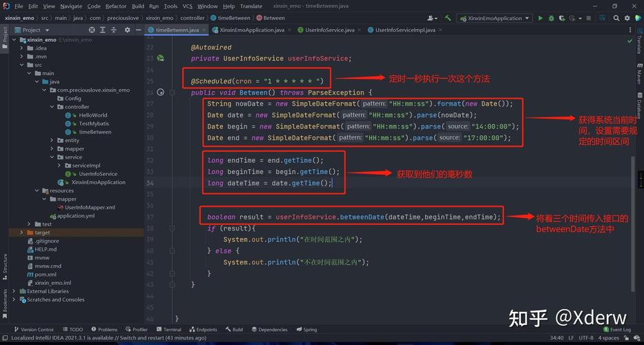Screen dimensions: 644x345
Task: Expand the entity package
Action: click(x=52, y=141)
